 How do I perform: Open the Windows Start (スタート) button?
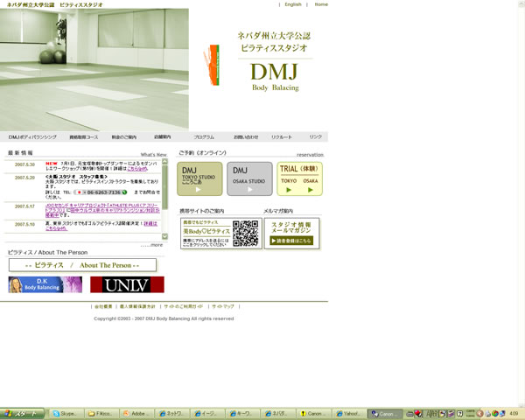click(22, 414)
